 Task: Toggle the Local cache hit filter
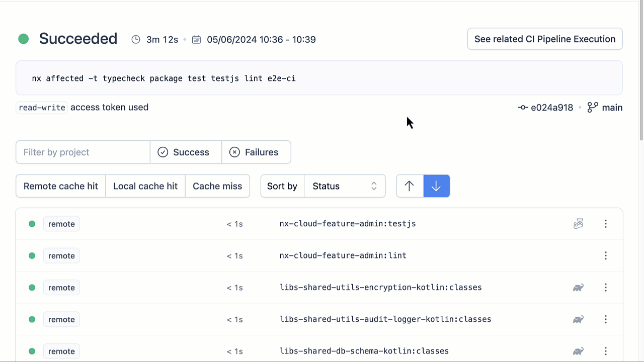(x=145, y=186)
